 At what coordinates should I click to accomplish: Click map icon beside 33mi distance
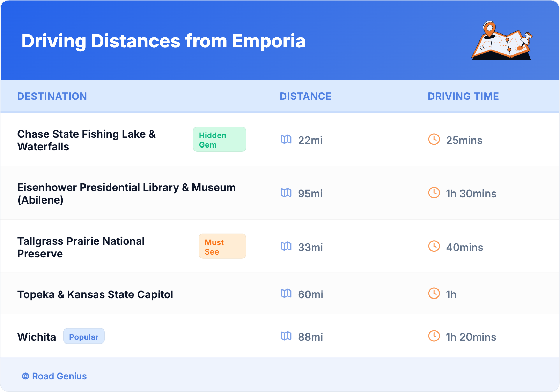[286, 247]
